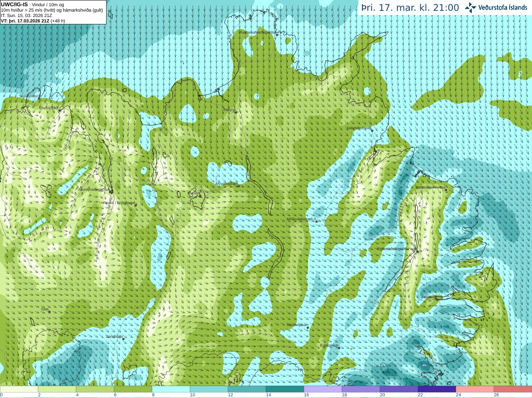Click the 'VT: þri. 17.03.2026 21Z (+48 h)' line

[x=33, y=21]
